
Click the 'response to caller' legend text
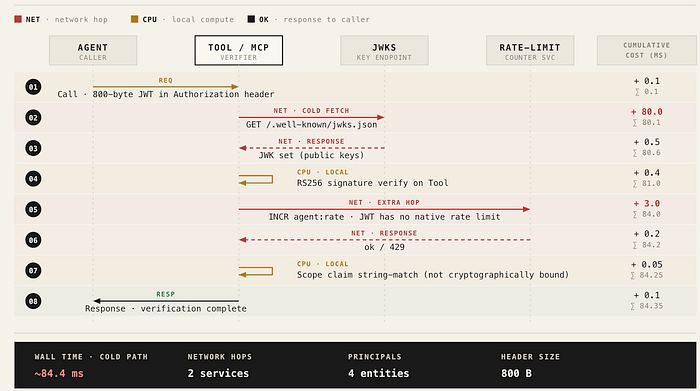coord(326,20)
